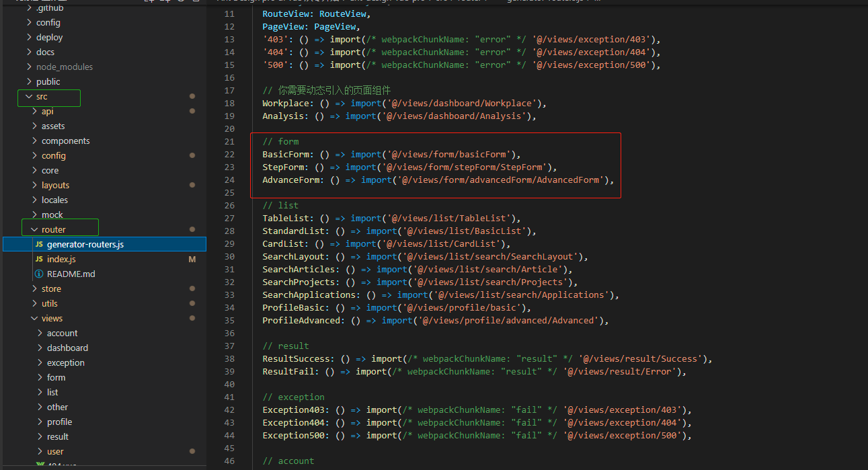Viewport: 868px width, 470px height.
Task: Collapse the router folder chevron
Action: point(34,229)
